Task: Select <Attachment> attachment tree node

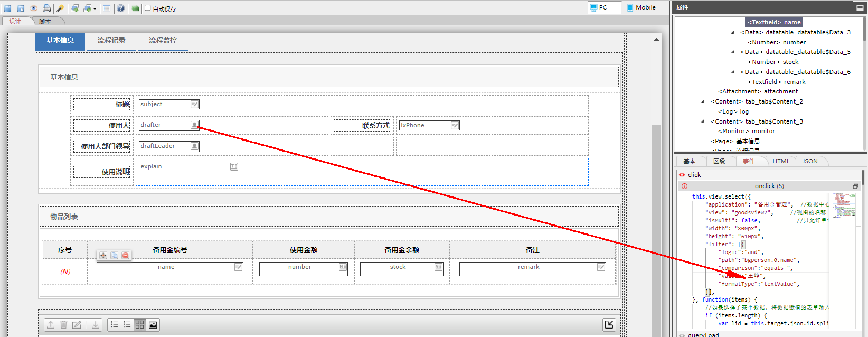Action: [x=758, y=91]
